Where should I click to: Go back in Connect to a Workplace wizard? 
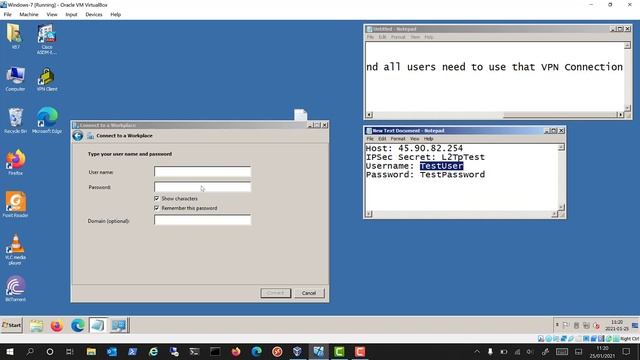coord(78,136)
